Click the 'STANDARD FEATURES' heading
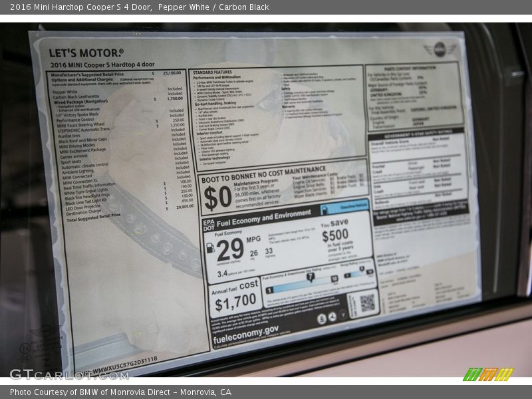The width and height of the screenshot is (532, 399). 212,72
